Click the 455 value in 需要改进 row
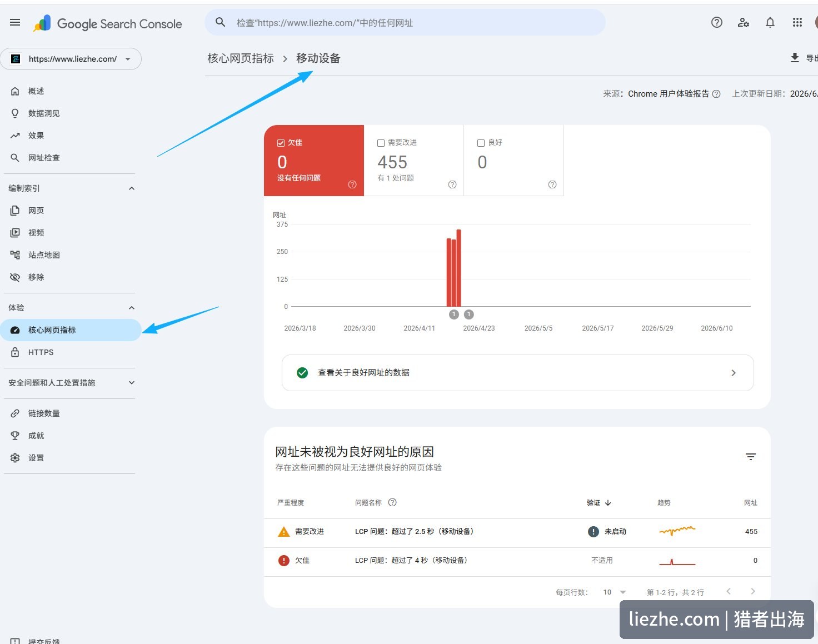This screenshot has height=644, width=818. point(751,532)
